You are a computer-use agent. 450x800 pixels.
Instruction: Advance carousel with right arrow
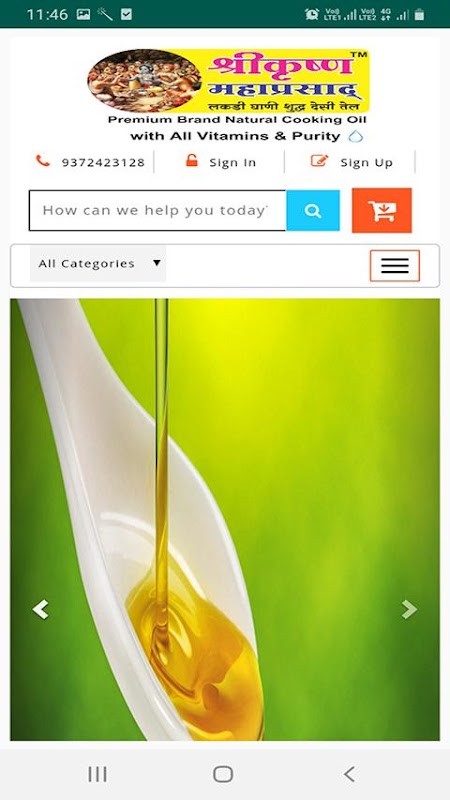tap(409, 609)
